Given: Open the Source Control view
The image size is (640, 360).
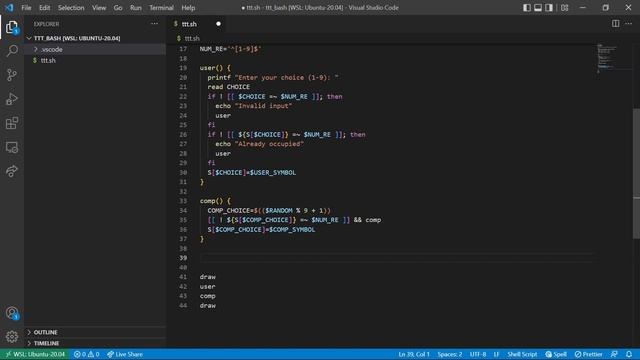Looking at the screenshot, I should pos(12,75).
